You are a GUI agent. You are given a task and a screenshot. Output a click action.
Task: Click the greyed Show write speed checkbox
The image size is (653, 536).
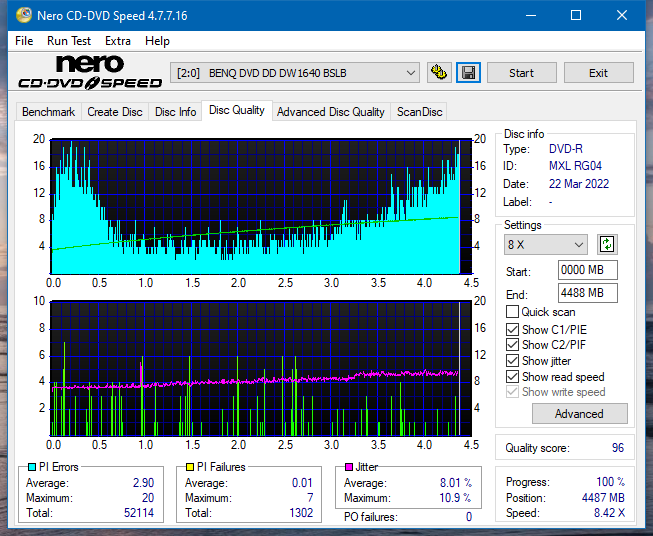tap(512, 392)
